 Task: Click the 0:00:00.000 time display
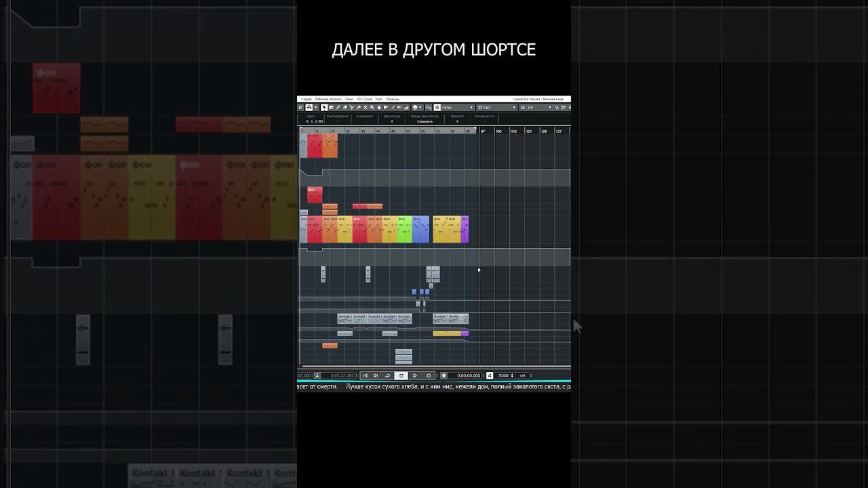click(x=469, y=375)
